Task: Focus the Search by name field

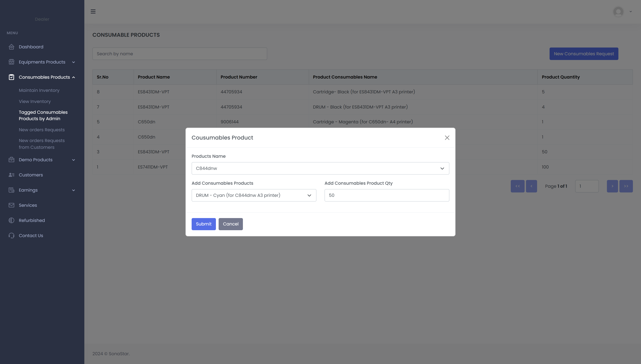Action: (x=180, y=54)
